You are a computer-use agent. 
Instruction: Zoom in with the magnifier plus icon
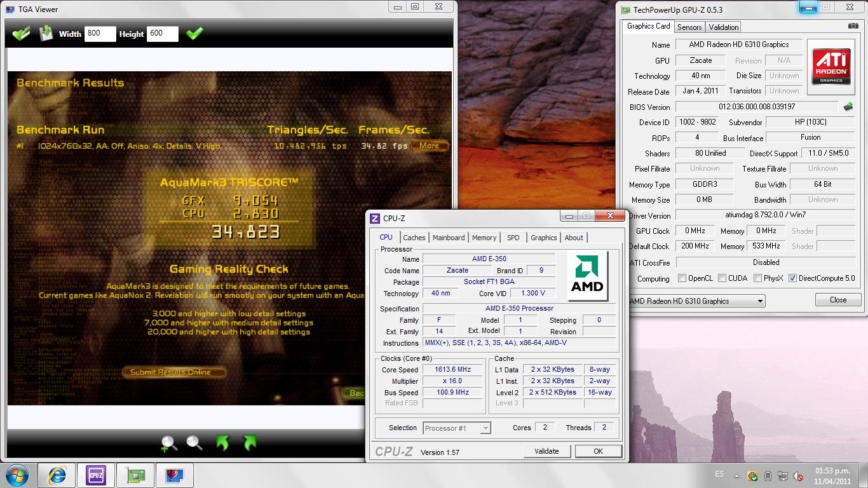169,444
